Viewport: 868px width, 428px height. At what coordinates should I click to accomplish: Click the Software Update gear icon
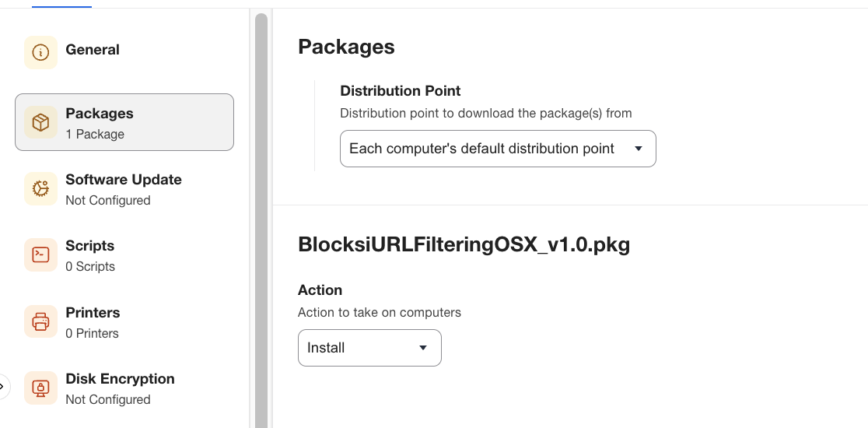pyautogui.click(x=40, y=188)
